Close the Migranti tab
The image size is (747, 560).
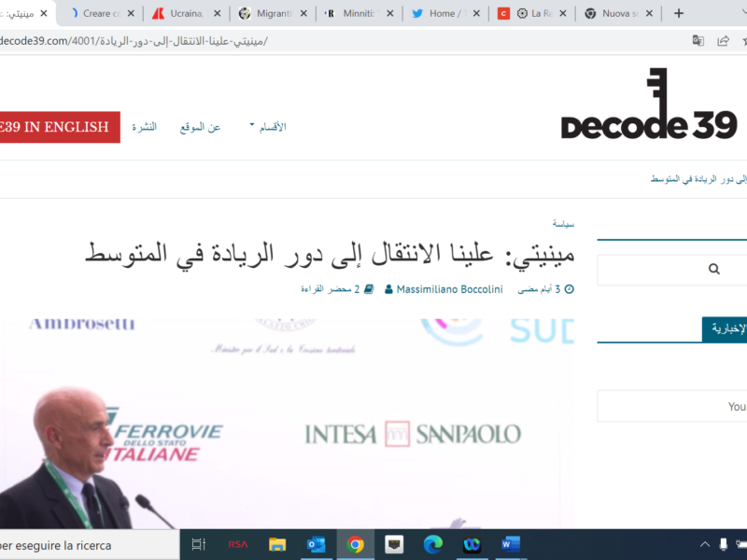pyautogui.click(x=303, y=13)
